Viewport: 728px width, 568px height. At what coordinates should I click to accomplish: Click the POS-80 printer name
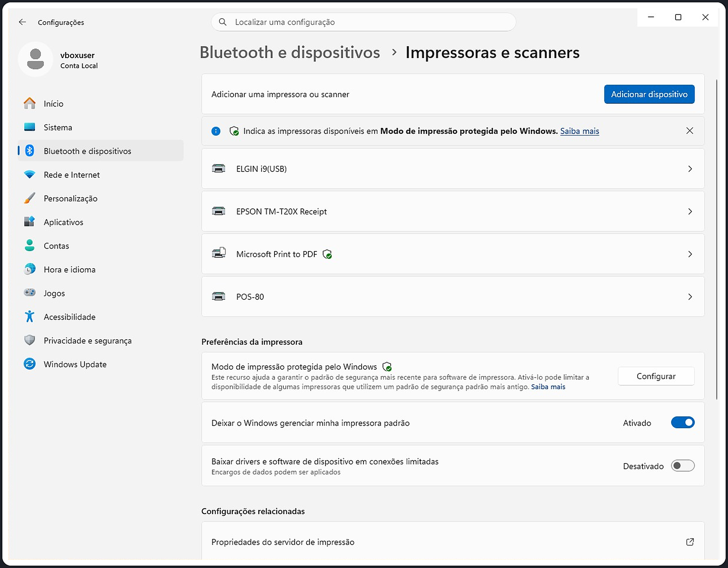tap(250, 297)
